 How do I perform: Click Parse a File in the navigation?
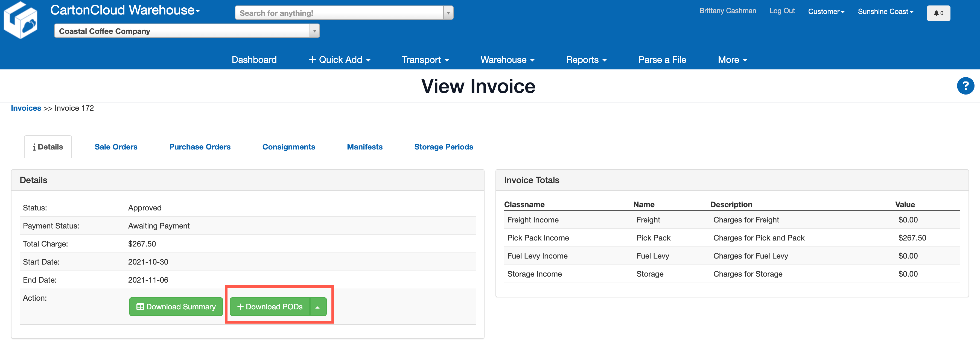662,60
